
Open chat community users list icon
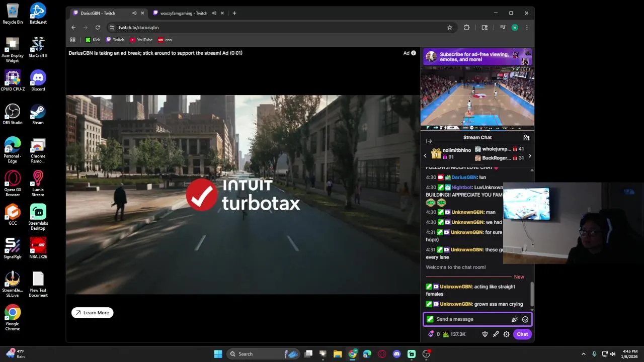point(526,137)
